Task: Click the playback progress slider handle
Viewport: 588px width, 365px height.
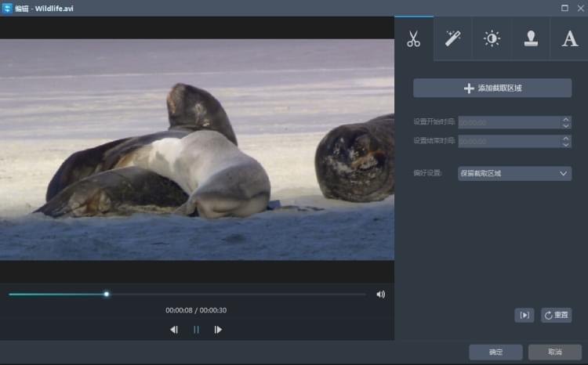Action: tap(107, 295)
